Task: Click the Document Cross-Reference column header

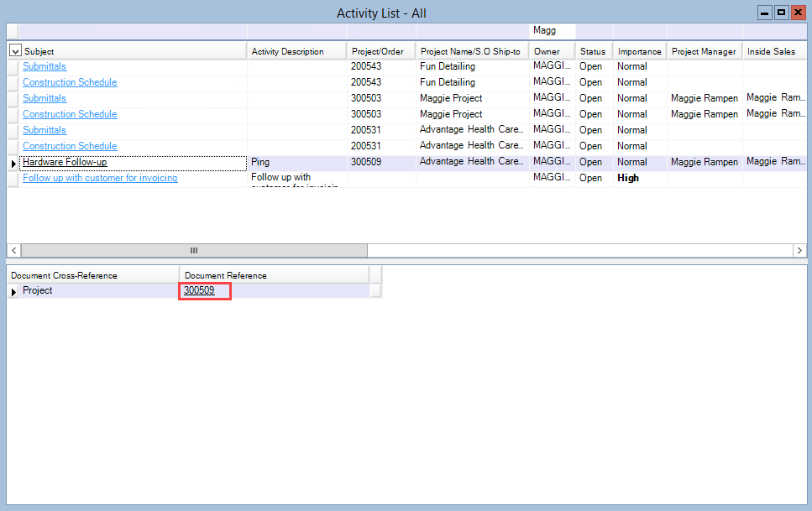Action: pyautogui.click(x=92, y=275)
